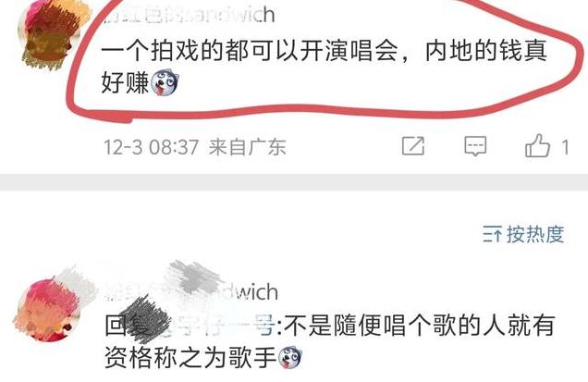Tap the repost share icon under the comment
The width and height of the screenshot is (588, 382).
(x=413, y=146)
